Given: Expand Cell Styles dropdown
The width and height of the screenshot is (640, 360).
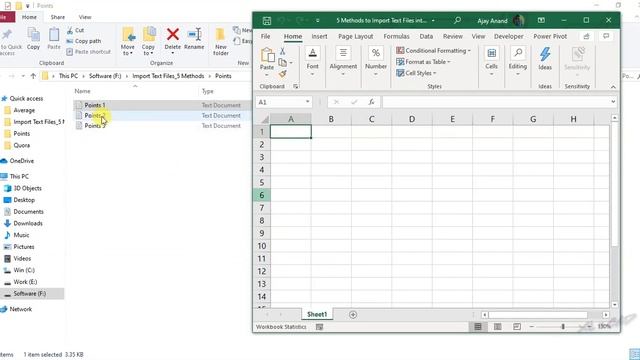Looking at the screenshot, I should point(435,73).
